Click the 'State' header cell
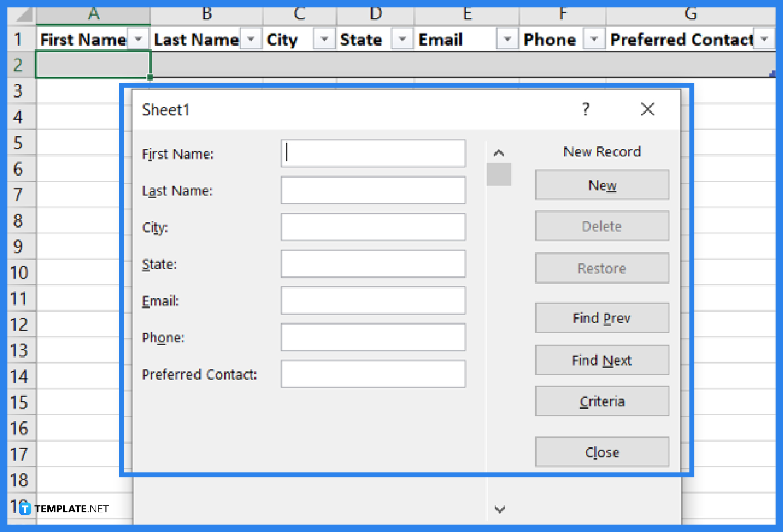The width and height of the screenshot is (783, 532). pos(375,39)
